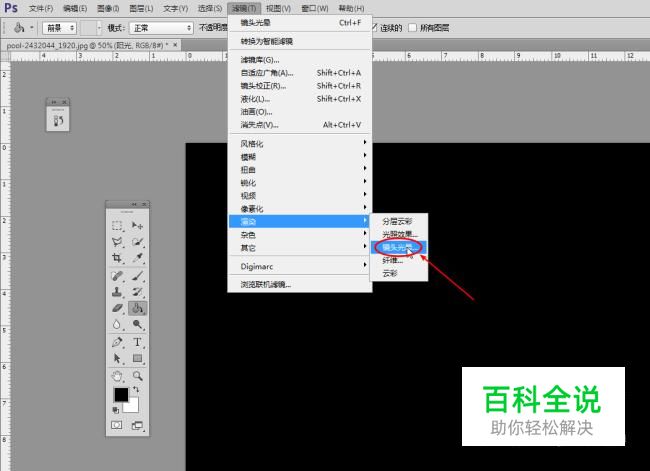Choose 纤维... in the 渲染 submenu
This screenshot has height=471, width=650.
(x=399, y=260)
